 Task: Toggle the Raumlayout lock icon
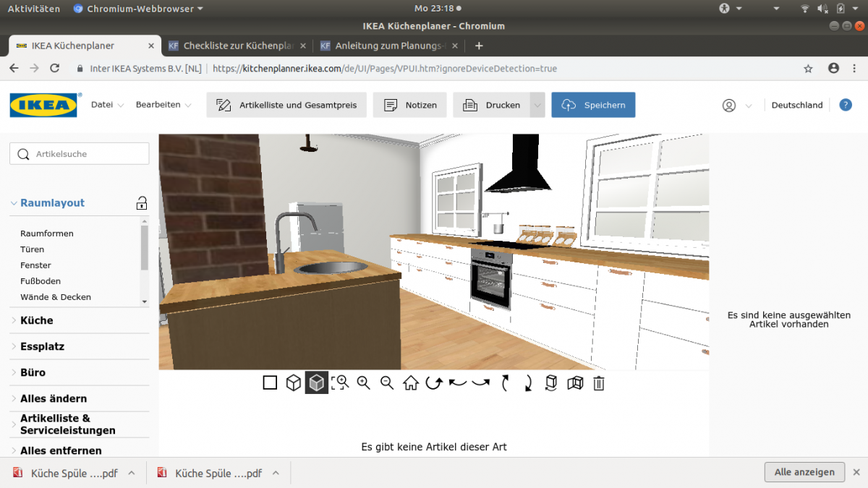[x=142, y=203]
